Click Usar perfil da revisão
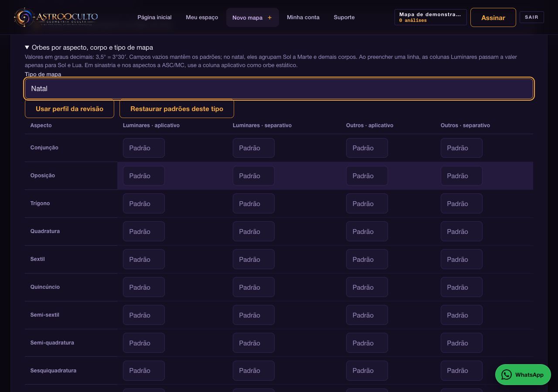The width and height of the screenshot is (558, 392). pyautogui.click(x=69, y=108)
